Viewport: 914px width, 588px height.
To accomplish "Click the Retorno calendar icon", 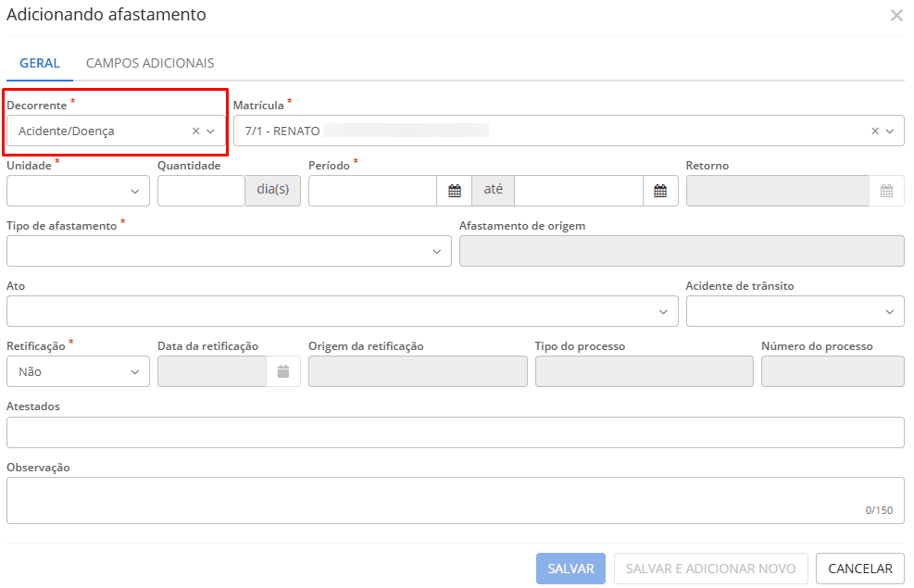I will click(887, 191).
